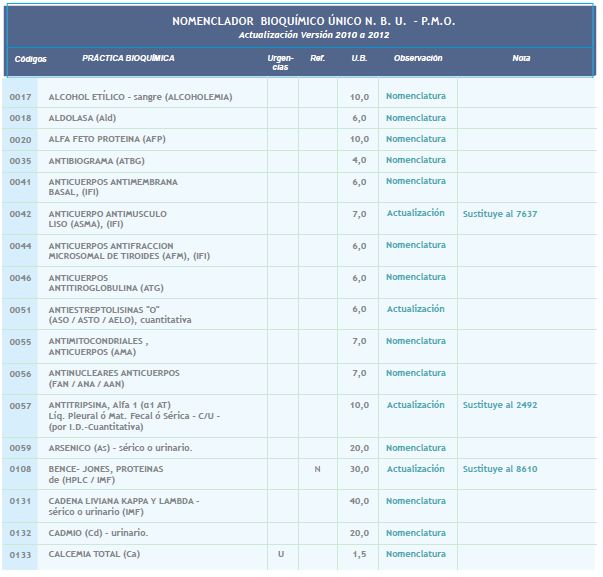Select ANTIBIOGRAMA (ATBG) entry

coord(97,161)
